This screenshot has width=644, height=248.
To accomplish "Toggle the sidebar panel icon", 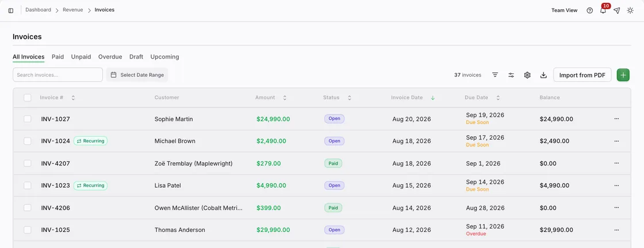I will click(11, 10).
